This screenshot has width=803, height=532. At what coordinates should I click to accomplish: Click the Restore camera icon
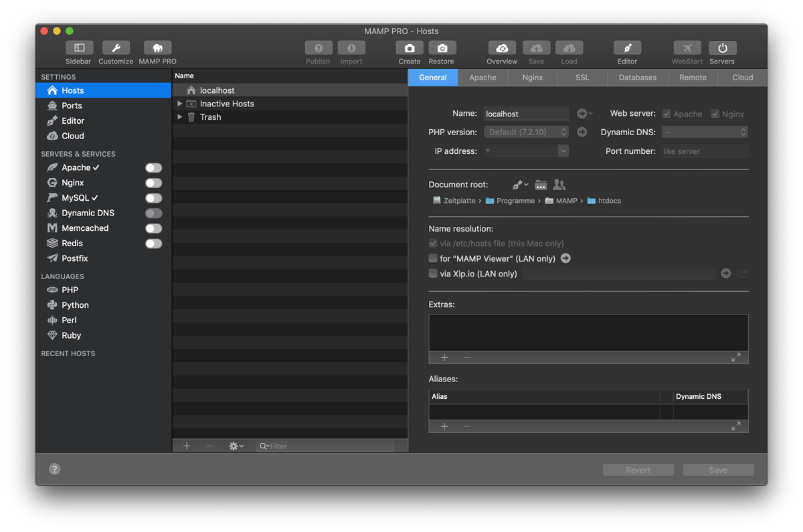[442, 48]
